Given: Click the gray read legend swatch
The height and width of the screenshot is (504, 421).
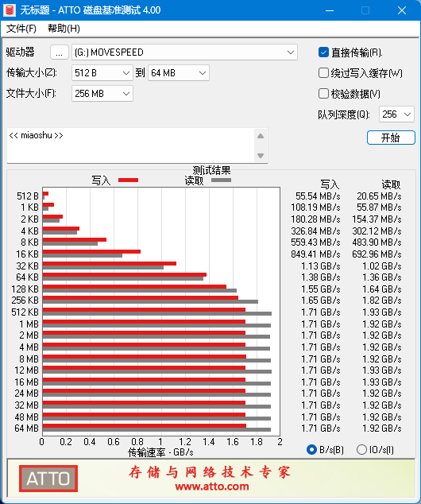Looking at the screenshot, I should point(221,180).
